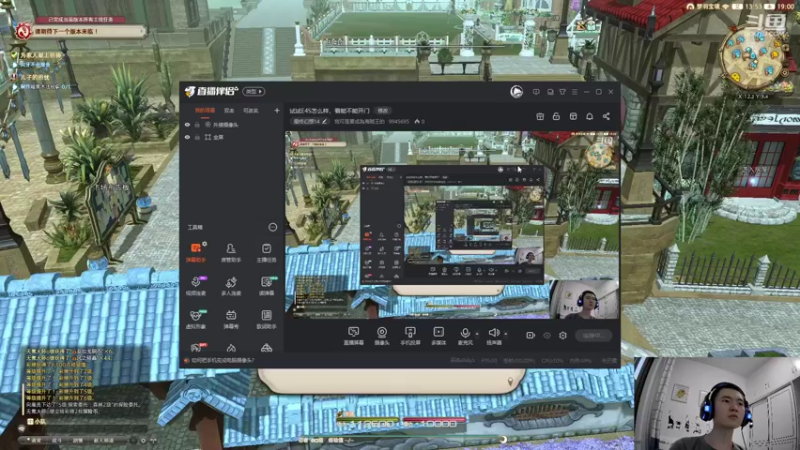Toggle lock of 全屏 source
Screen dimensions: 800x450
coord(197,137)
